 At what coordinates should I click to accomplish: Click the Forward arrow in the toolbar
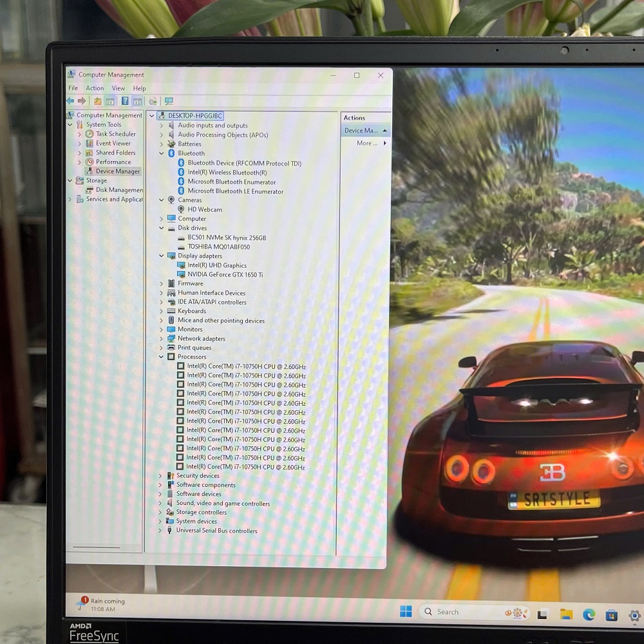click(x=82, y=101)
